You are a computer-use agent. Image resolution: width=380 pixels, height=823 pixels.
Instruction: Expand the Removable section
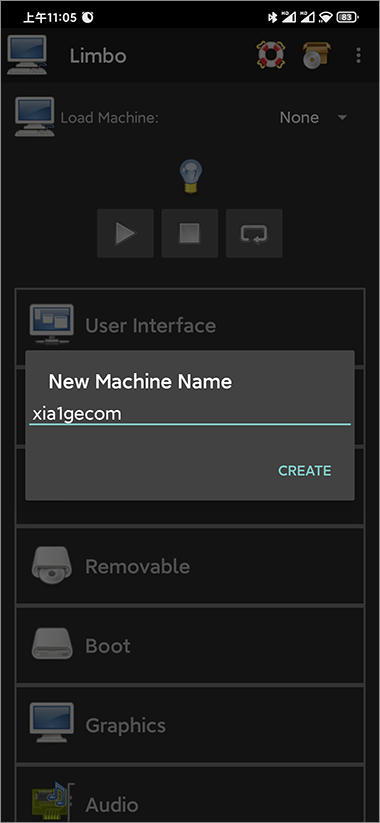(x=189, y=566)
